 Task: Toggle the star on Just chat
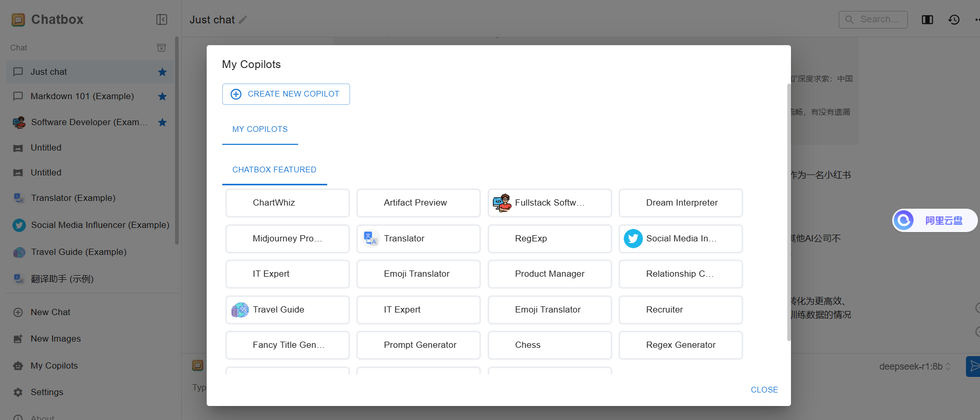tap(163, 72)
